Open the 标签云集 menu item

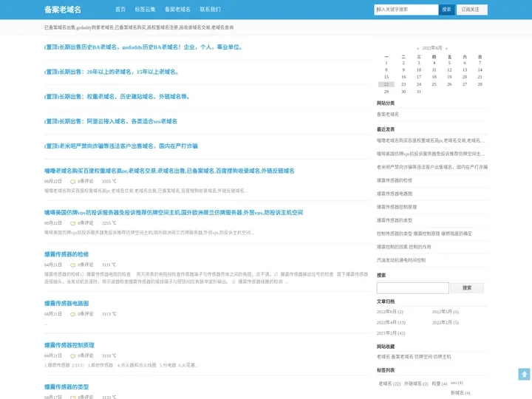(x=145, y=10)
